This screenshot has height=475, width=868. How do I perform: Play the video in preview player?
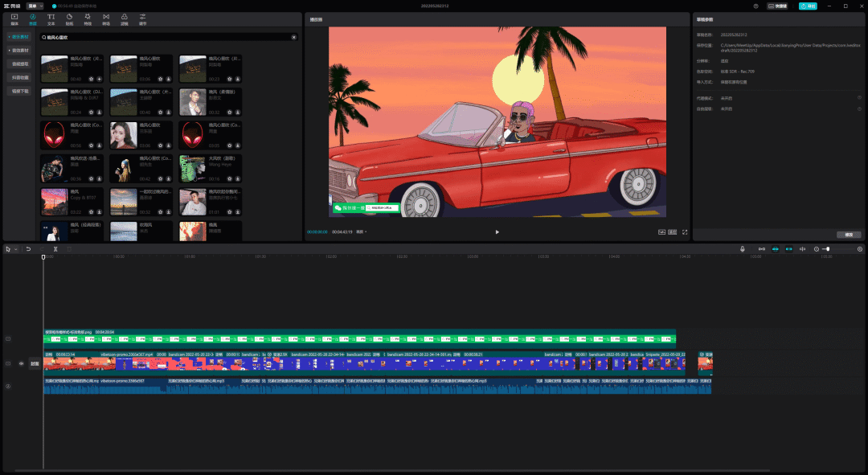[x=497, y=232]
